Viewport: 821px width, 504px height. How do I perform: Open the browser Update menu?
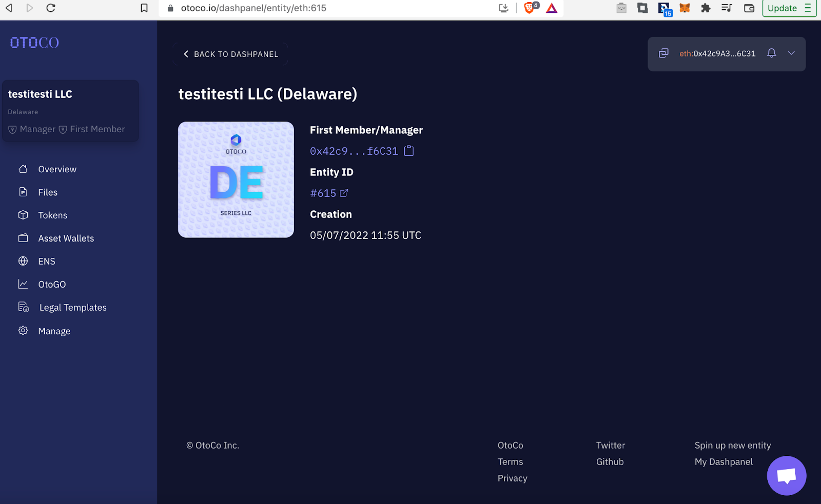coord(789,8)
